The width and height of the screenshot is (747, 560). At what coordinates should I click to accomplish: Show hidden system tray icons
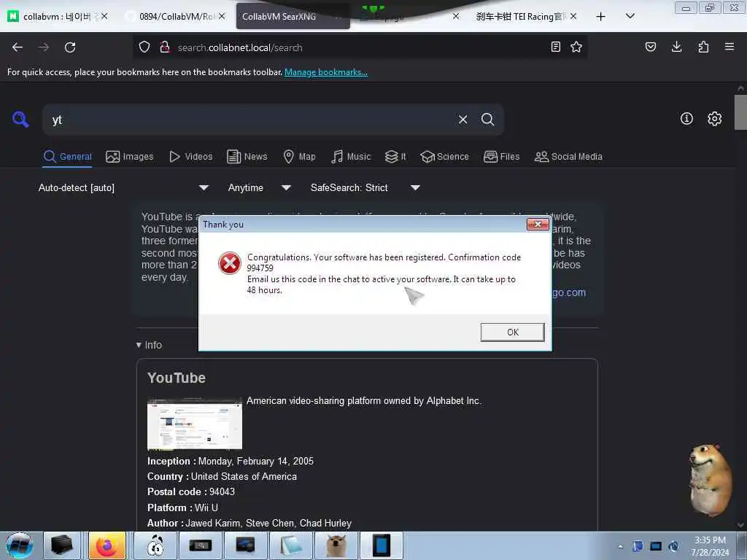click(x=620, y=546)
